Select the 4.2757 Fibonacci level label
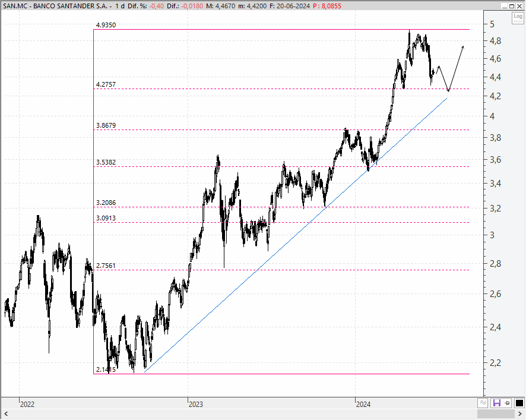 (x=106, y=84)
